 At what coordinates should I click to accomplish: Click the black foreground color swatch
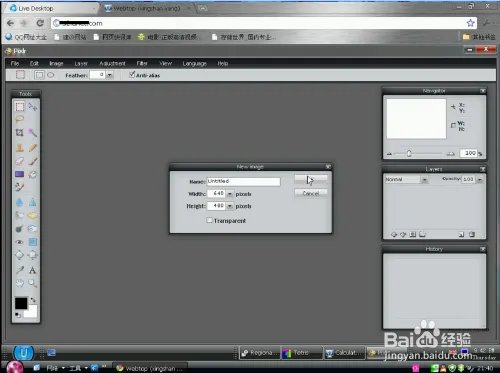tap(21, 303)
